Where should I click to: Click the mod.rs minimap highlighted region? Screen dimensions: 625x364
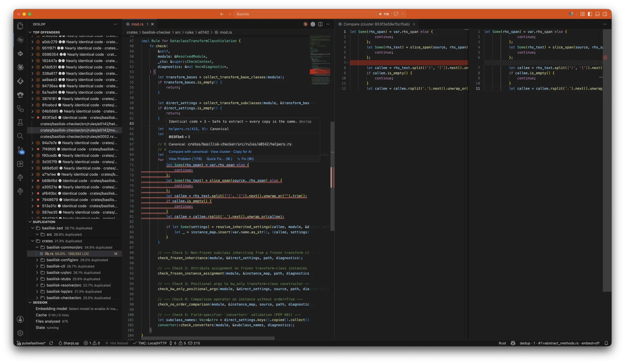tap(320, 72)
